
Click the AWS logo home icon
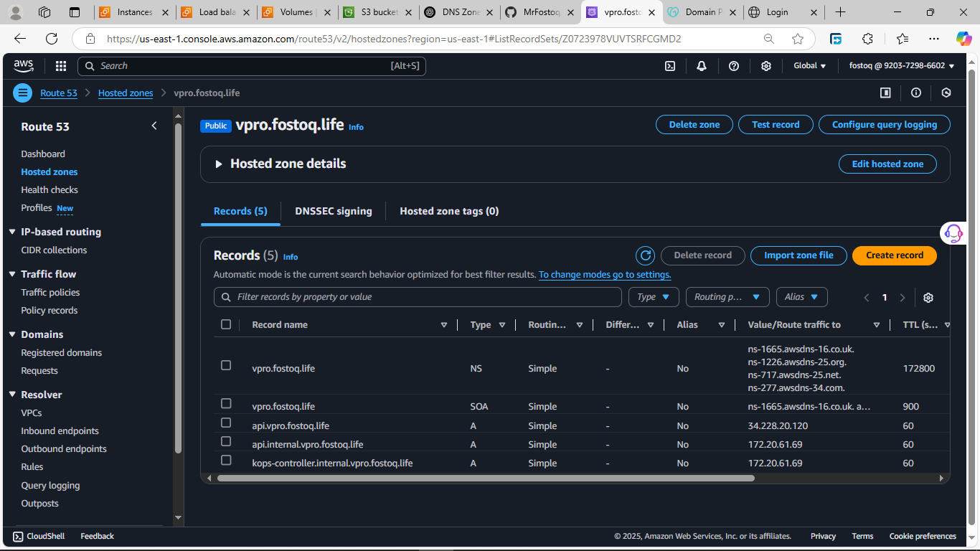tap(24, 66)
